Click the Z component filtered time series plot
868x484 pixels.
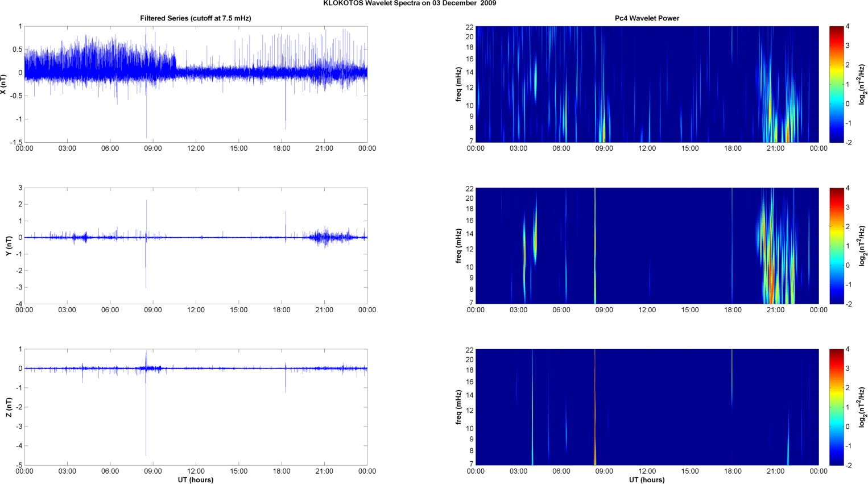click(196, 407)
